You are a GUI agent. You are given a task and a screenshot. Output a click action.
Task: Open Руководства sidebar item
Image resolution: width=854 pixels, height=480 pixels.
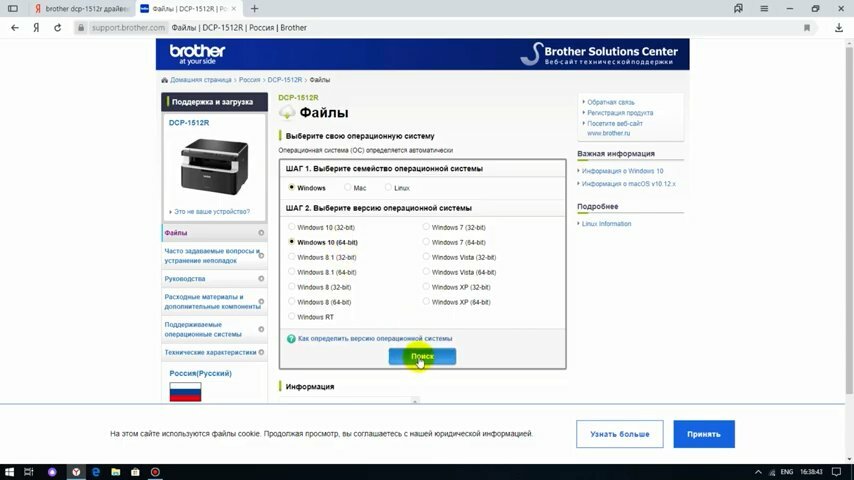pos(214,278)
